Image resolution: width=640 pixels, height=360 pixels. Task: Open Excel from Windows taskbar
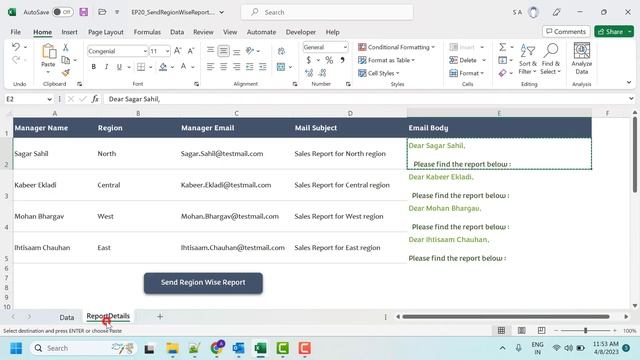(x=260, y=348)
